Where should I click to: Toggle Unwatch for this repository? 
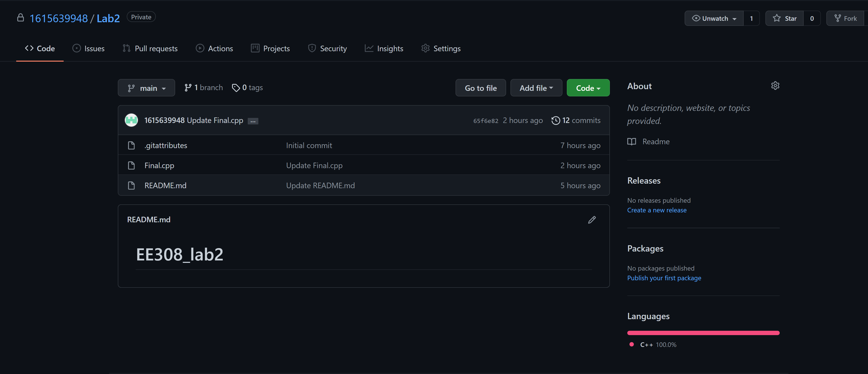(x=714, y=19)
